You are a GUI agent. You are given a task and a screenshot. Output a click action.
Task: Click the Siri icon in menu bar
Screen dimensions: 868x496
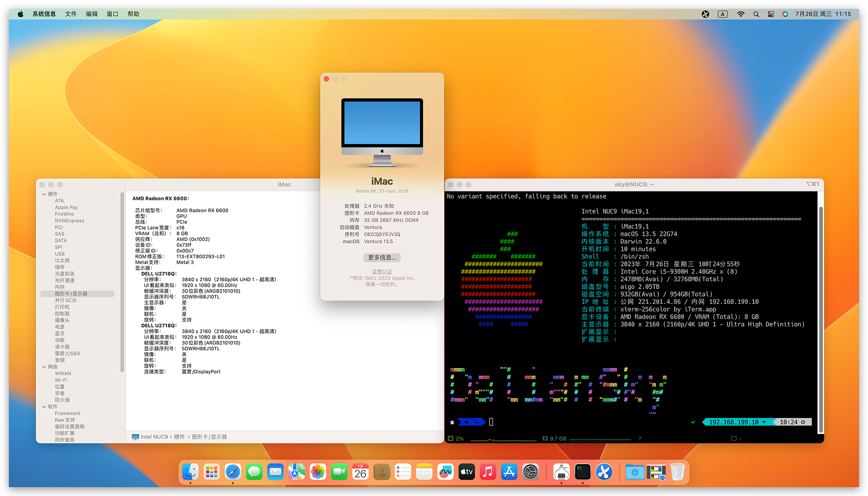click(x=785, y=14)
